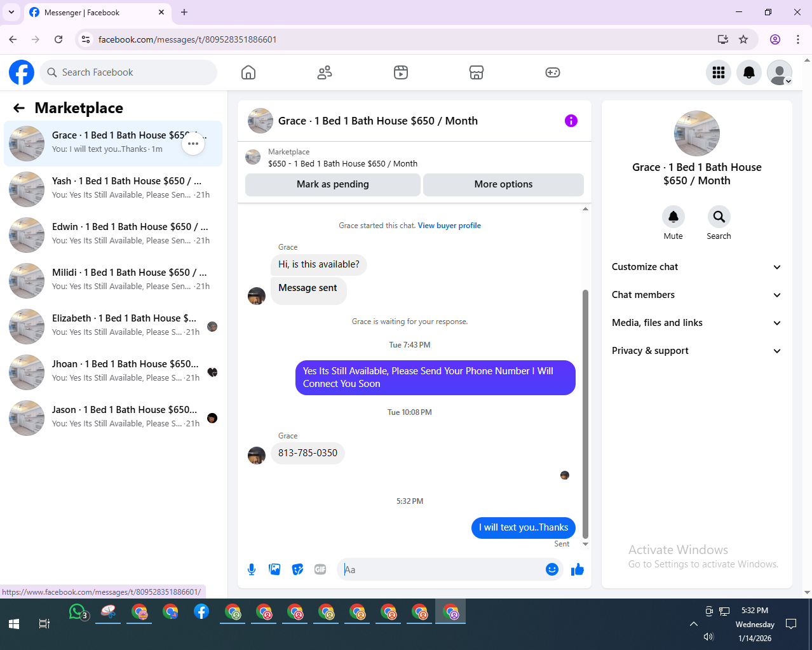812x650 pixels.
Task: Open Windows notification center
Action: [791, 624]
